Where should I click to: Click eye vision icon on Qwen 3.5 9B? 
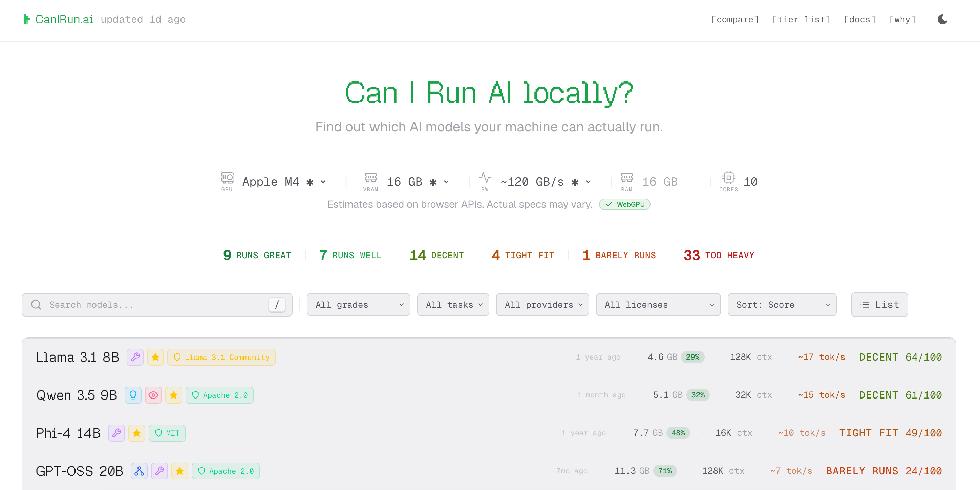(153, 395)
